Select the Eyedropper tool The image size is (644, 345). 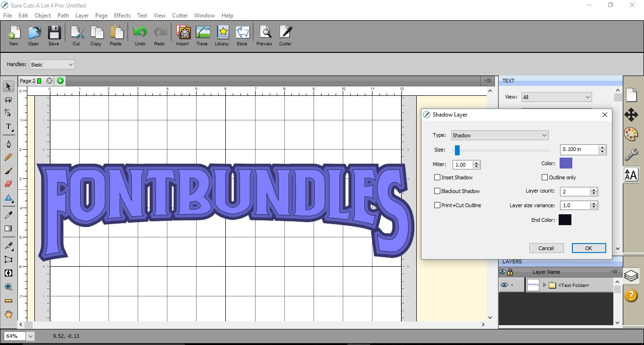pos(8,215)
